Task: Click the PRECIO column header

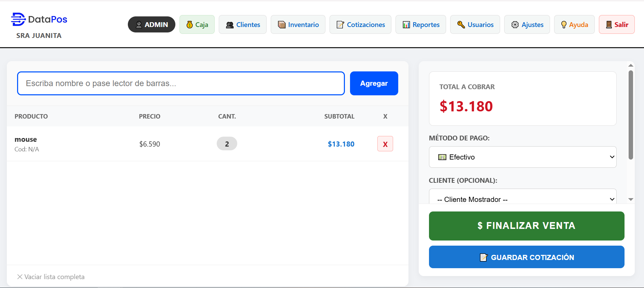Action: 150,116
